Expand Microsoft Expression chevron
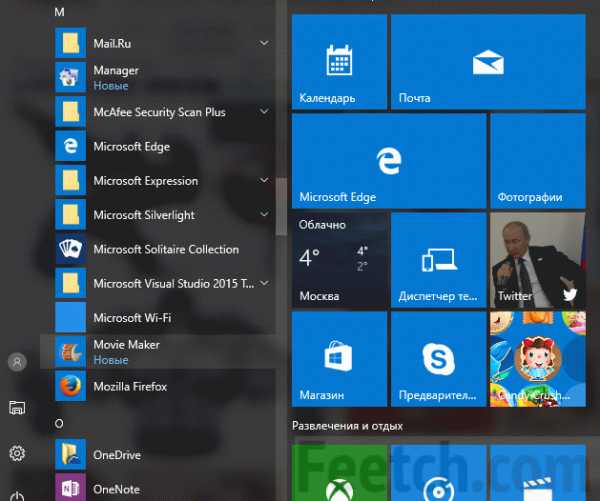600x501 pixels. 264,180
